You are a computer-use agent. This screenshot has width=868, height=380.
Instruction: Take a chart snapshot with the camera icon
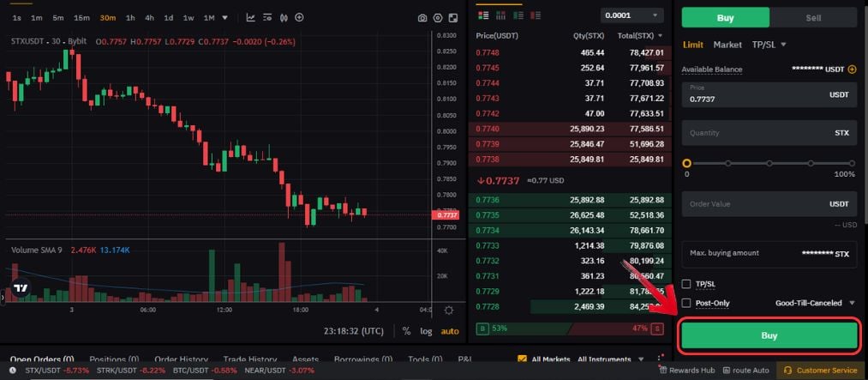click(422, 18)
